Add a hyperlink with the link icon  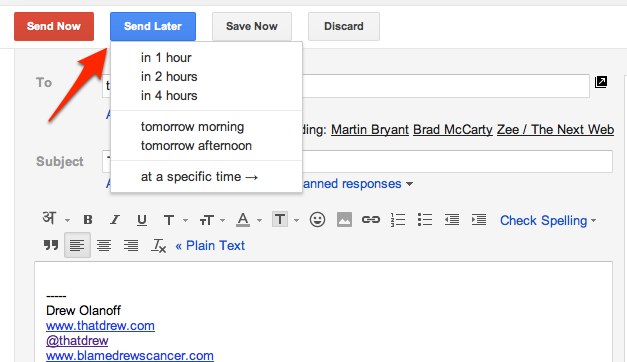(371, 220)
